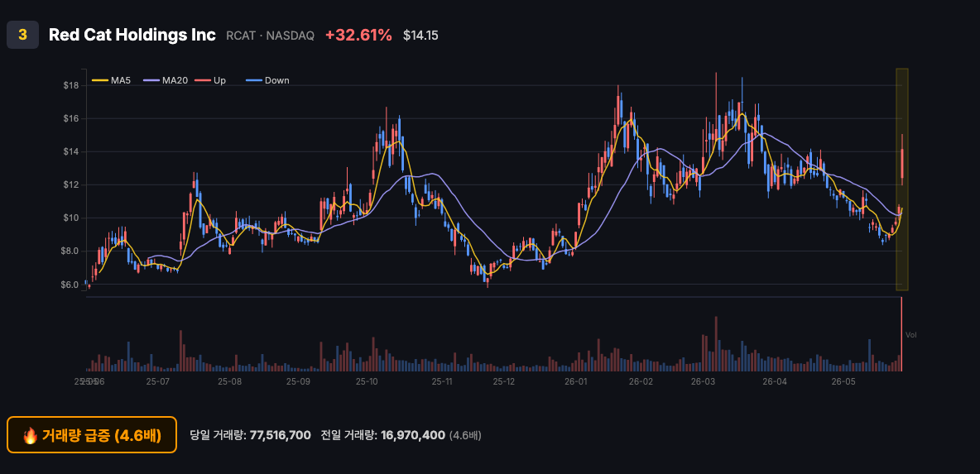Click the $8.0 y-axis label
The width and height of the screenshot is (980, 474).
click(70, 251)
